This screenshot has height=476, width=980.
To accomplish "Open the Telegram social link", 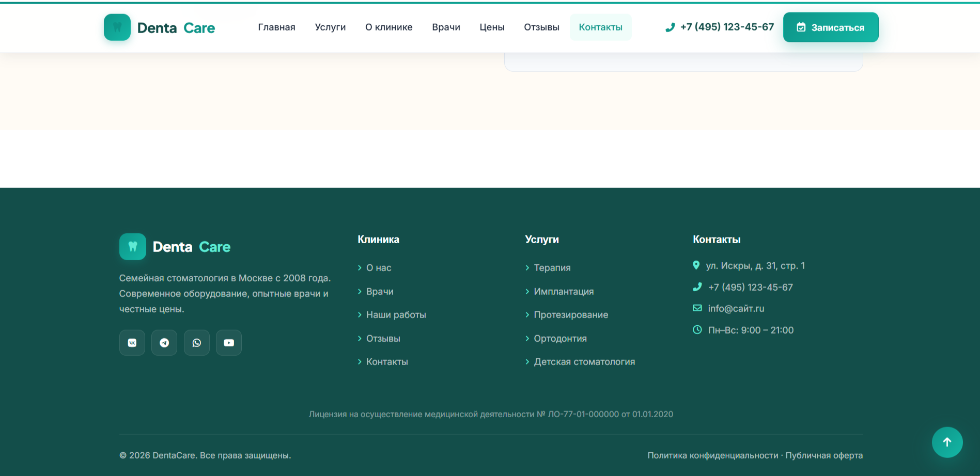I will point(164,343).
